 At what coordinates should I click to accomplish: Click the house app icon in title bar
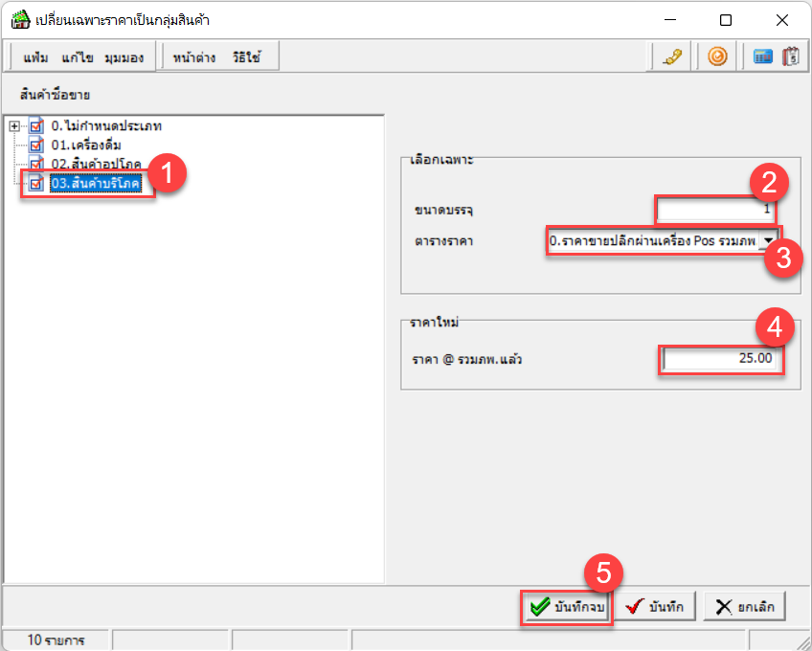[20, 20]
